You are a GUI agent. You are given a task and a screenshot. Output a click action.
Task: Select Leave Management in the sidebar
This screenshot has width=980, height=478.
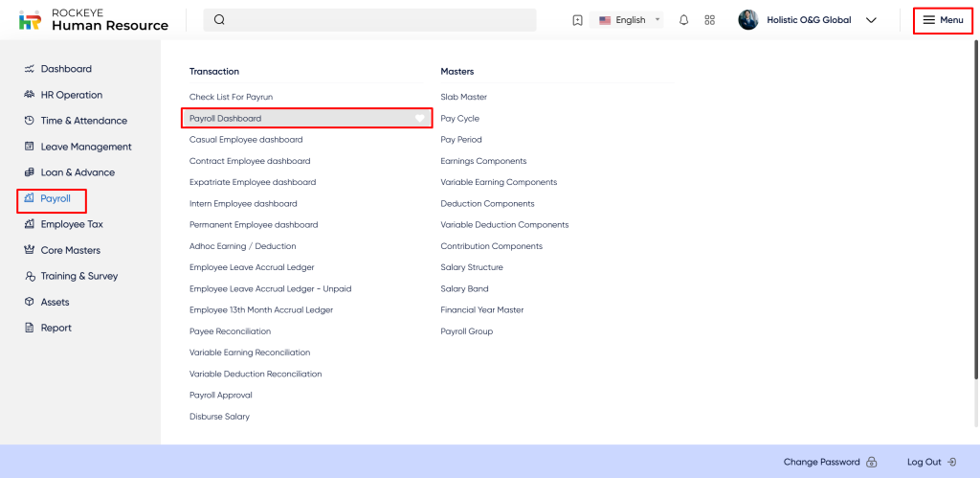[86, 147]
